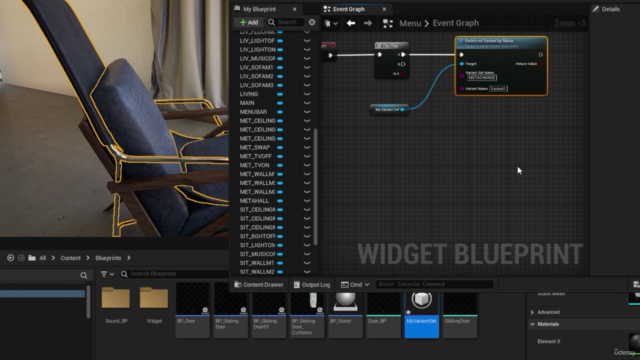Screen dimensions: 640x360
Task: Select the METAHALL variable
Action: [x=254, y=201]
